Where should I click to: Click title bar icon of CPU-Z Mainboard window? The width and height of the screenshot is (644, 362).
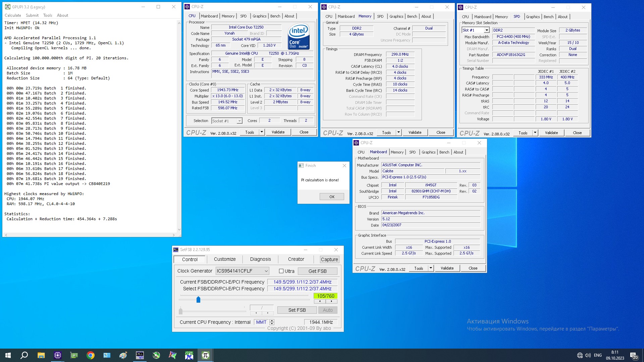(356, 143)
